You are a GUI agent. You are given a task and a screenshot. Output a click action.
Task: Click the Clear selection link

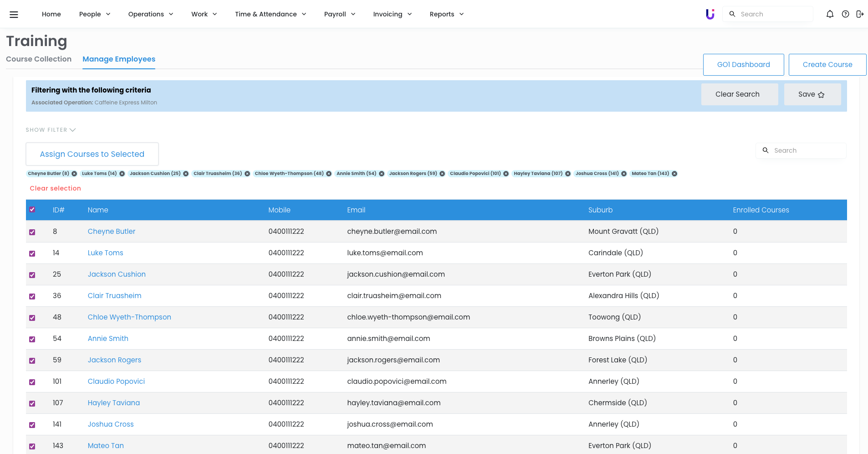(55, 188)
